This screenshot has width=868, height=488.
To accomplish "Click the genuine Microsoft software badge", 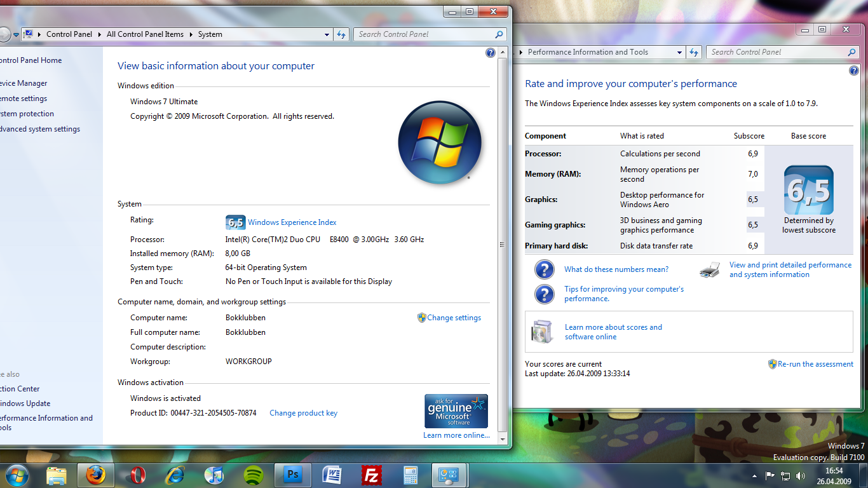I will (x=456, y=411).
